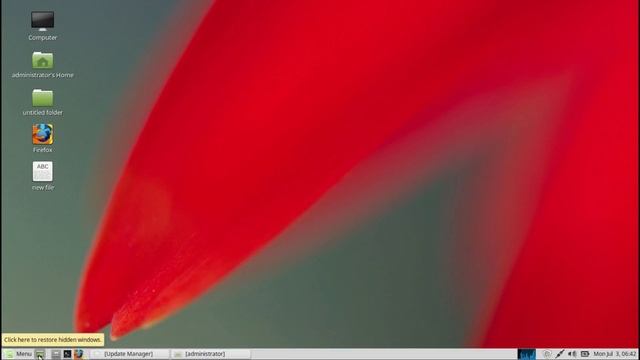Launch the terminal from the panel
Viewport: 640px width, 360px height.
(x=67, y=354)
